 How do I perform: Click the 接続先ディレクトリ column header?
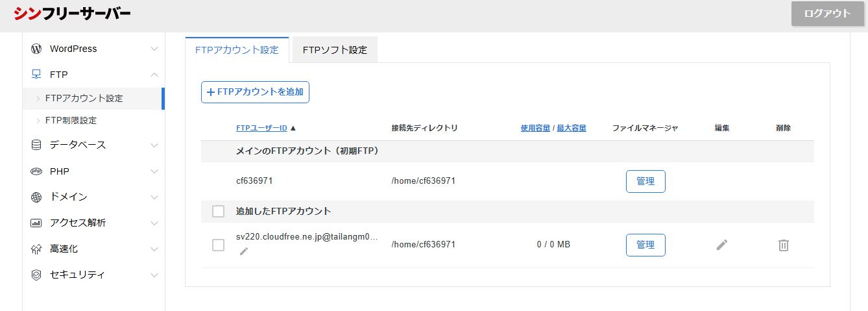tap(425, 128)
